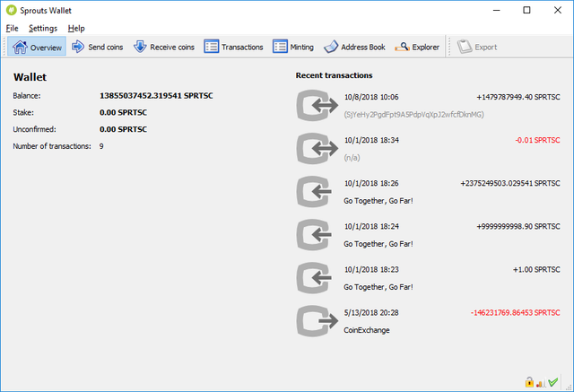
Task: Open the Receive coins page
Action: click(163, 47)
